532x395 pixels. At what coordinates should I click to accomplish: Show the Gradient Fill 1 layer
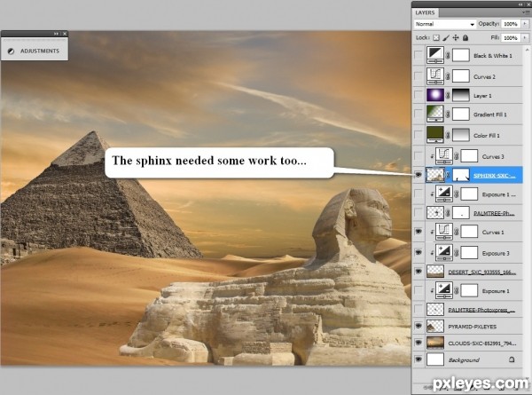pyautogui.click(x=419, y=115)
